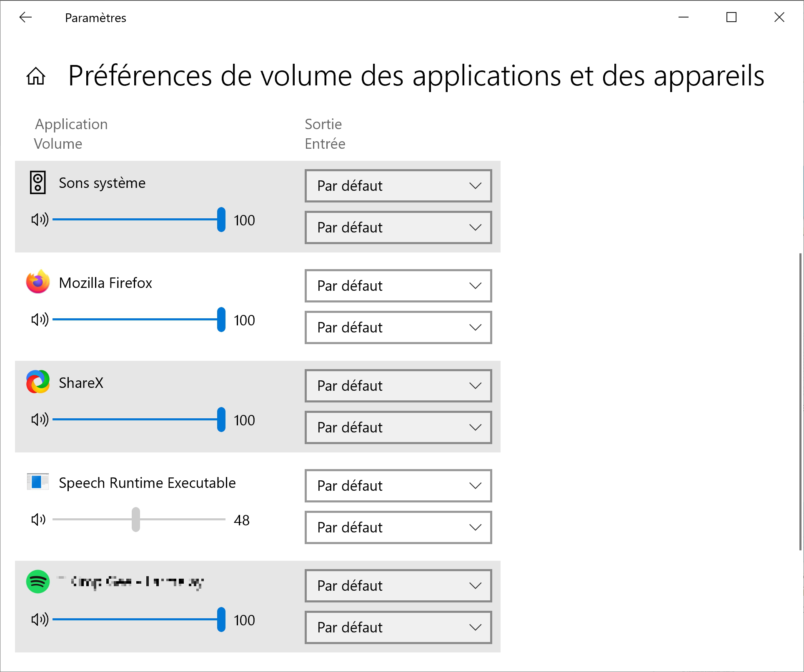Viewport: 804px width, 672px height.
Task: Go back with the arrow icon
Action: click(26, 17)
